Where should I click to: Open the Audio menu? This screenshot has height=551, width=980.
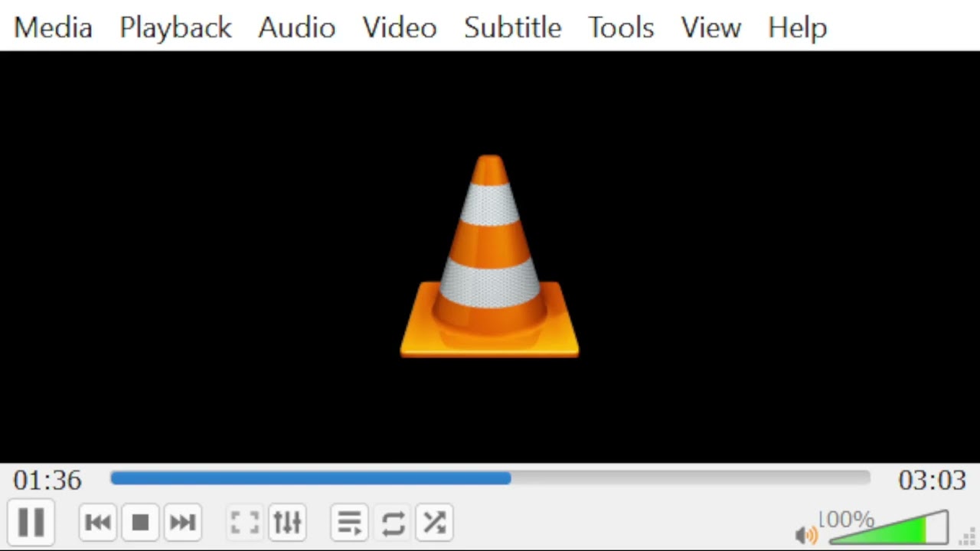click(x=296, y=28)
